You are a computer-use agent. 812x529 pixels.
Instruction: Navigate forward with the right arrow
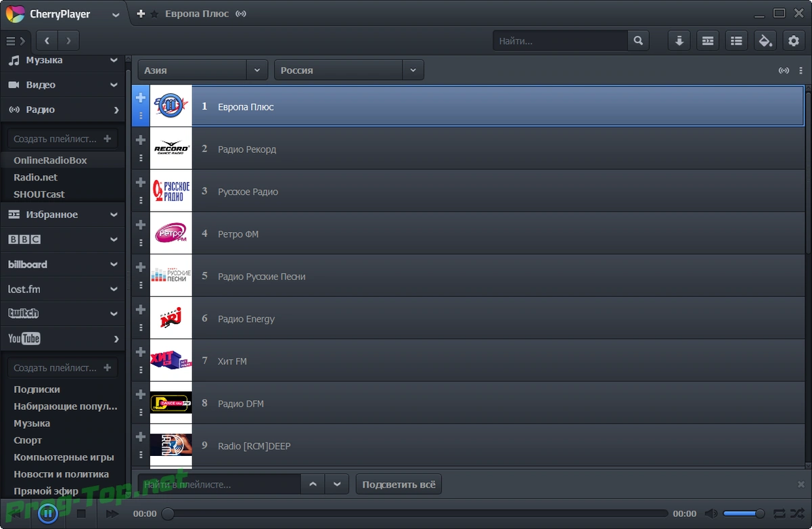pos(68,41)
